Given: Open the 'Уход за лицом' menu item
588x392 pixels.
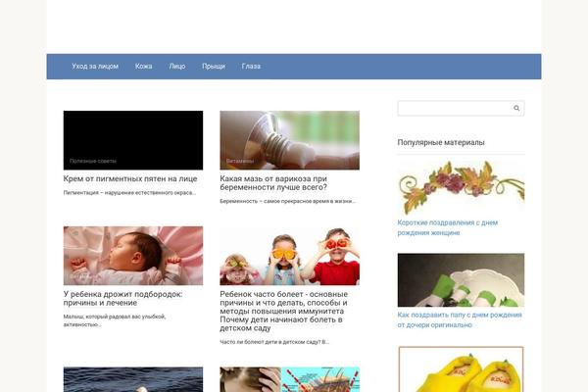Looking at the screenshot, I should point(95,67).
